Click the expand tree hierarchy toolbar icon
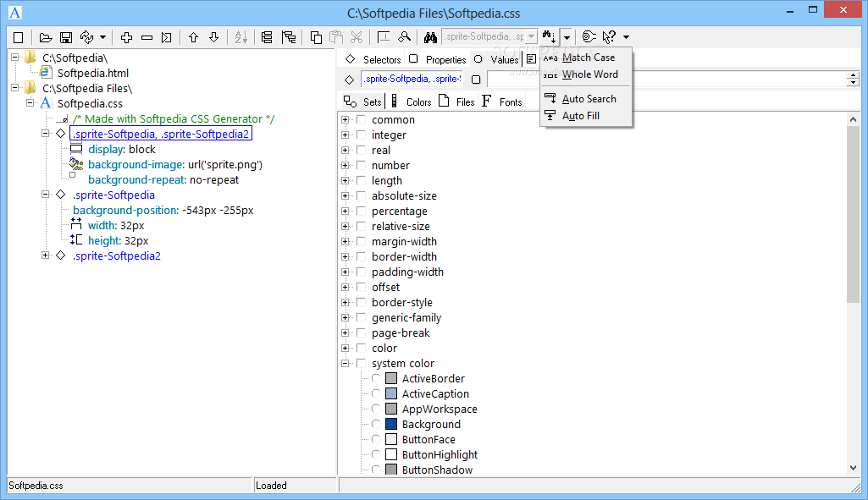Viewport: 868px width, 500px height. click(x=289, y=37)
